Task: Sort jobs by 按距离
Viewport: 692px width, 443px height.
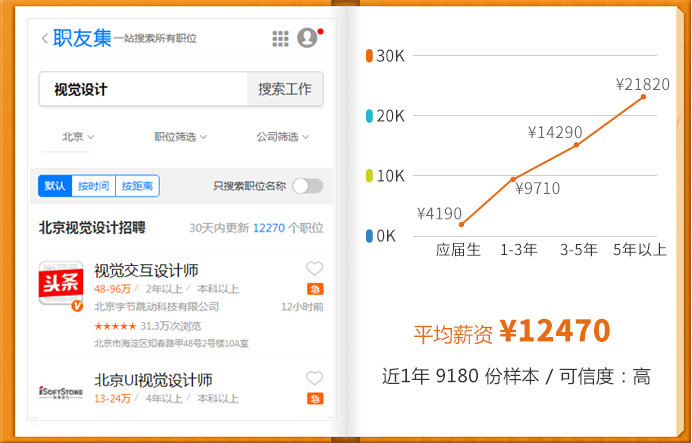Action: [x=137, y=186]
